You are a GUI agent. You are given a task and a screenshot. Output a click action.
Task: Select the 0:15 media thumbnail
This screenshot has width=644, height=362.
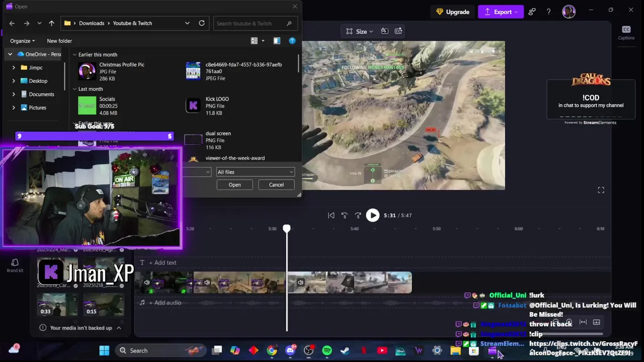(x=103, y=305)
